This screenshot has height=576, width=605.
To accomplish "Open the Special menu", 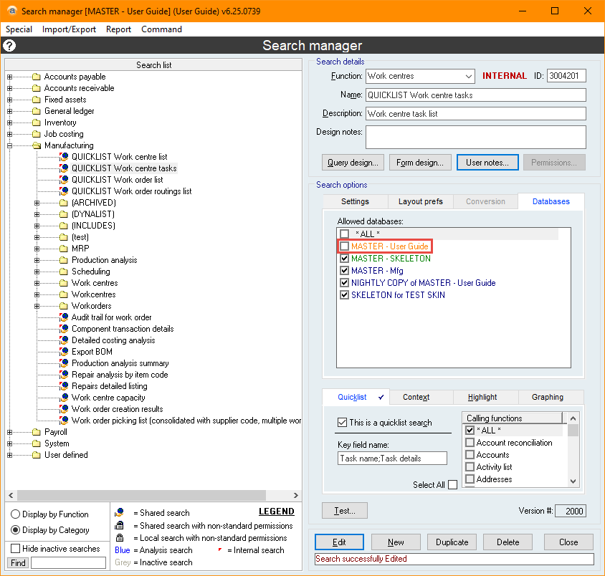I will coord(19,29).
